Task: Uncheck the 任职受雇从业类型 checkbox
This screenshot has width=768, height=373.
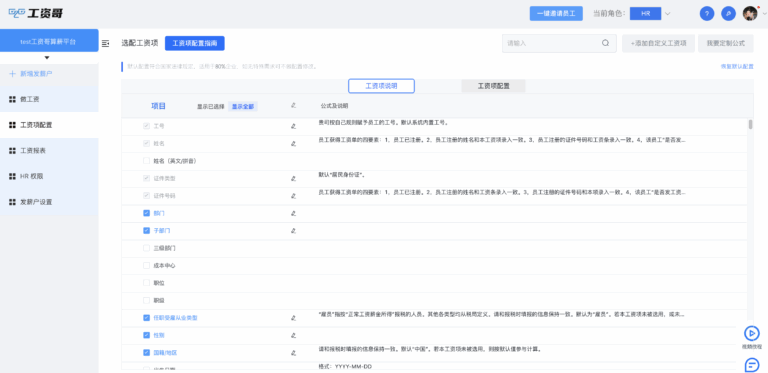Action: tap(146, 318)
